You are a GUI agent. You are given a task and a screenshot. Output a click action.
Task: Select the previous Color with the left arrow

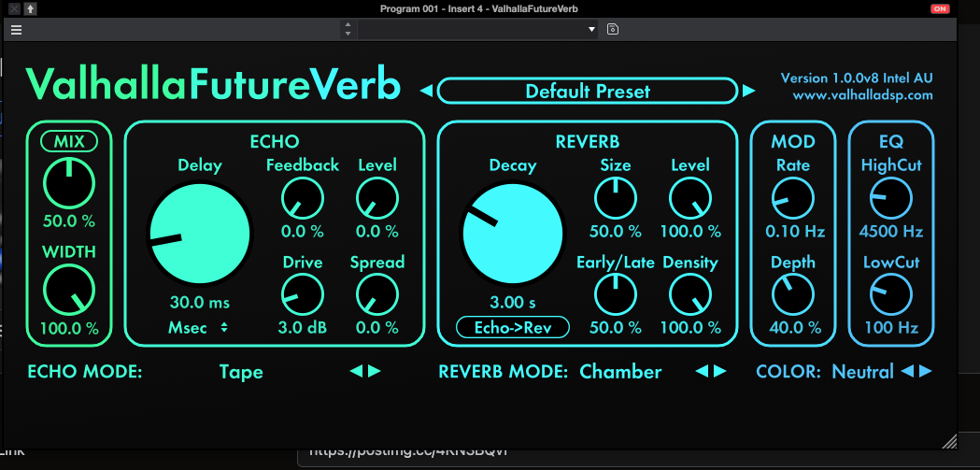click(907, 371)
